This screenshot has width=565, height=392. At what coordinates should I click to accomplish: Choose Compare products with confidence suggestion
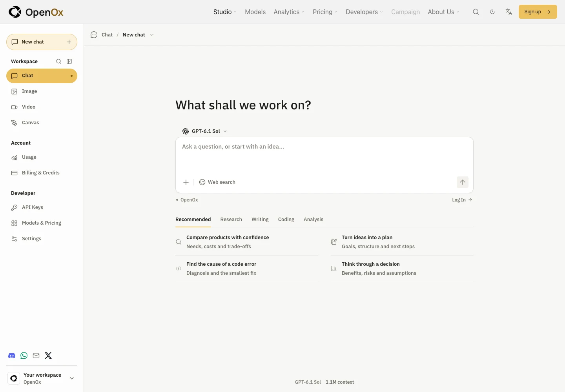tap(247, 242)
